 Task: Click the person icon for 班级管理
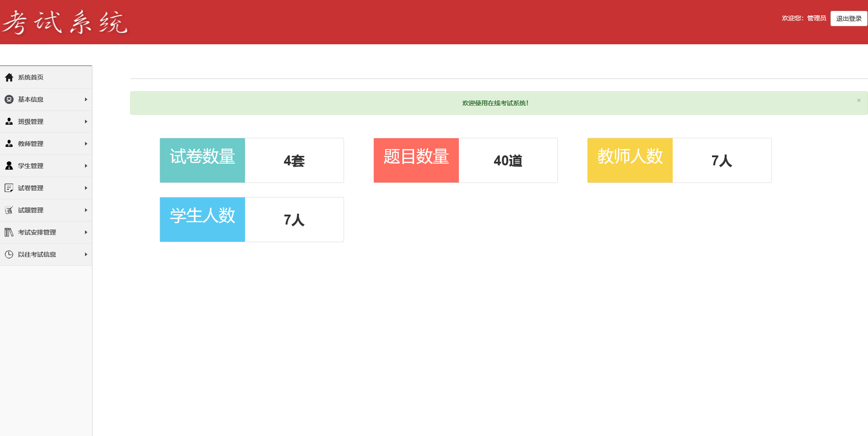tap(9, 122)
